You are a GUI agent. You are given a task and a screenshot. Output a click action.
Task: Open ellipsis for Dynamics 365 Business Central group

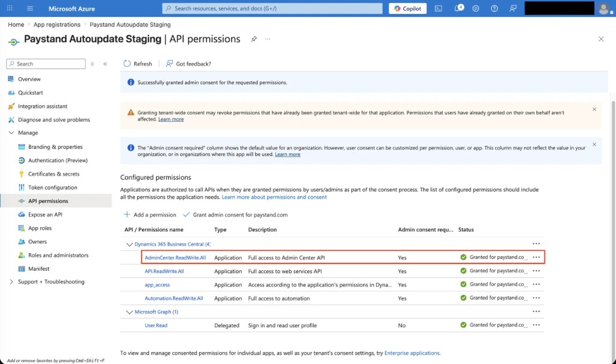536,244
